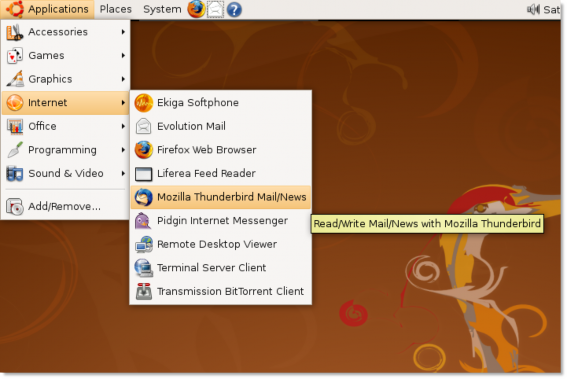
Task: Click the volume speaker icon
Action: coord(533,9)
